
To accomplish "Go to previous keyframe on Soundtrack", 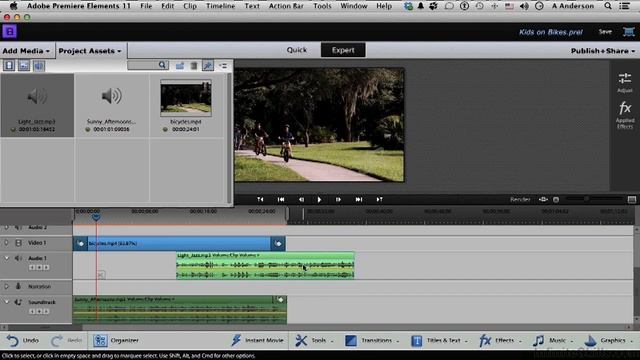I will click(x=32, y=312).
